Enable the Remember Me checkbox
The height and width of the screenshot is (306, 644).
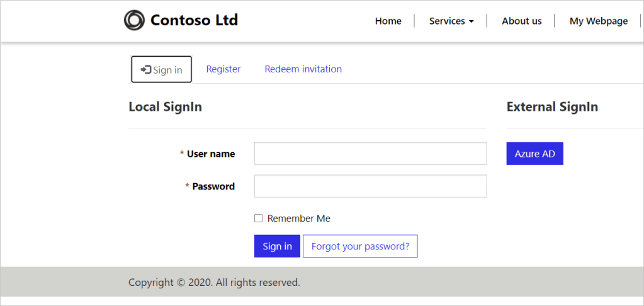click(258, 218)
